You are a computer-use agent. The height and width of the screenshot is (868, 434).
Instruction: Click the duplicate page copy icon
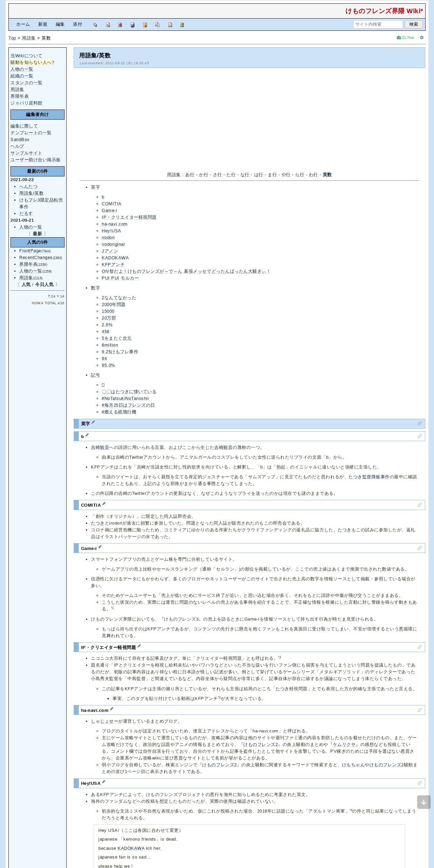157,25
